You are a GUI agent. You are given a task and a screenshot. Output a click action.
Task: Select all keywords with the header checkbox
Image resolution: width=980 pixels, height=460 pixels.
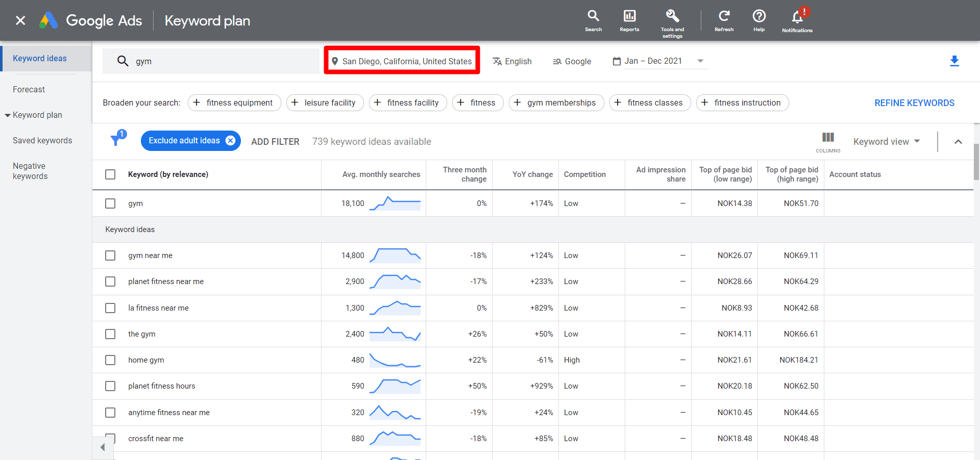pyautogui.click(x=110, y=174)
